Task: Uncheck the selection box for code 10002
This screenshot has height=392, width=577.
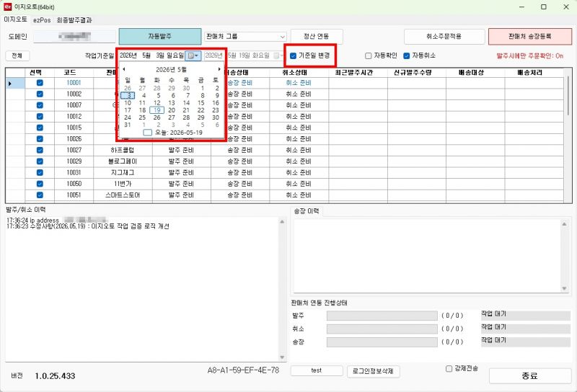Action: pyautogui.click(x=40, y=94)
